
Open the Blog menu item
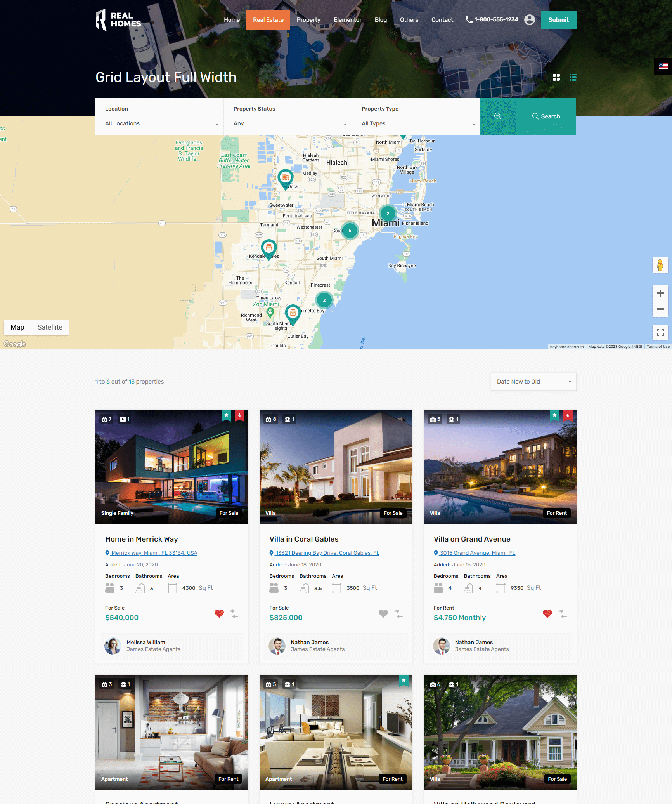[x=381, y=20]
